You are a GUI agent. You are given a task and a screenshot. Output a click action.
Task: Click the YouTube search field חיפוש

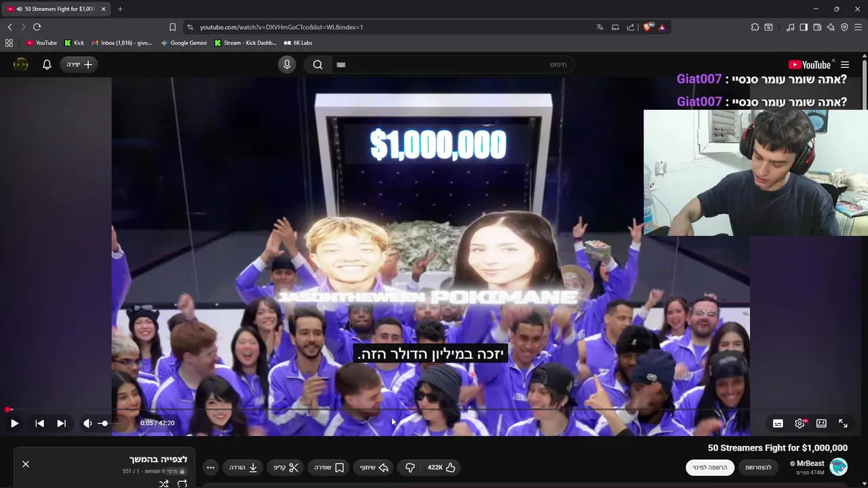(x=453, y=64)
